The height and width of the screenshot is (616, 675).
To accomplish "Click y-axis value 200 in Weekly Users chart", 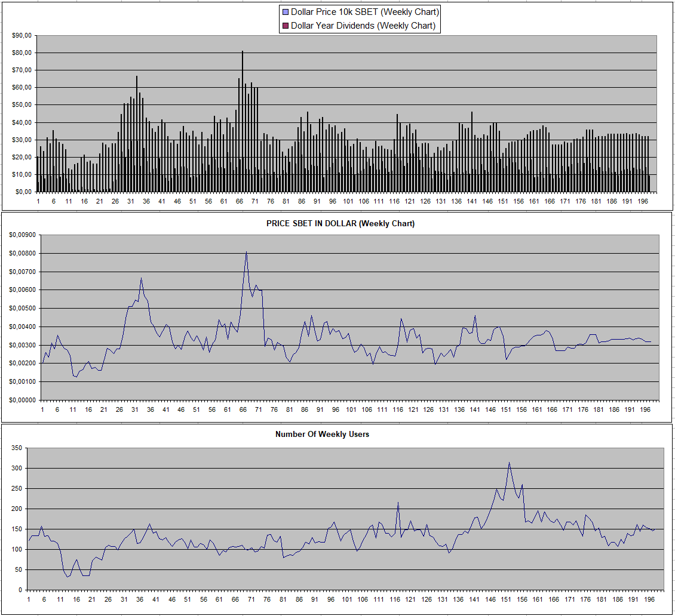I will click(17, 509).
